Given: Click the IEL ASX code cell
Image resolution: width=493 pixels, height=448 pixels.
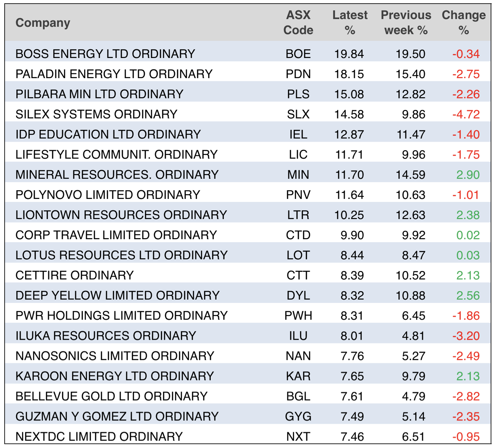Looking at the screenshot, I should [x=298, y=134].
